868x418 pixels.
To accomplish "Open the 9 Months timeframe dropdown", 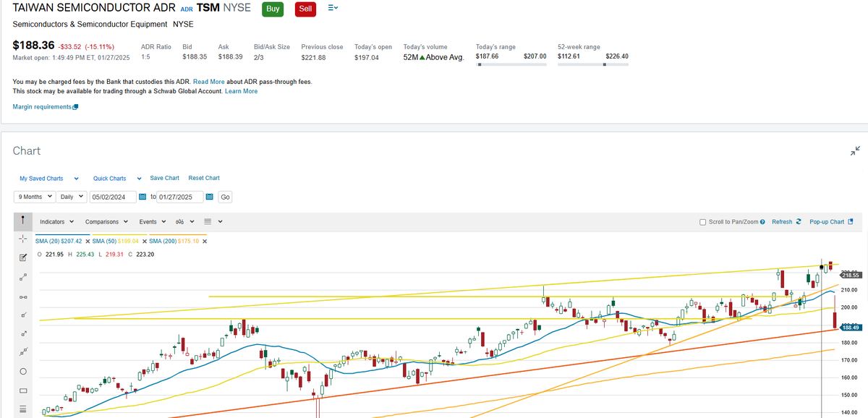I will click(34, 197).
